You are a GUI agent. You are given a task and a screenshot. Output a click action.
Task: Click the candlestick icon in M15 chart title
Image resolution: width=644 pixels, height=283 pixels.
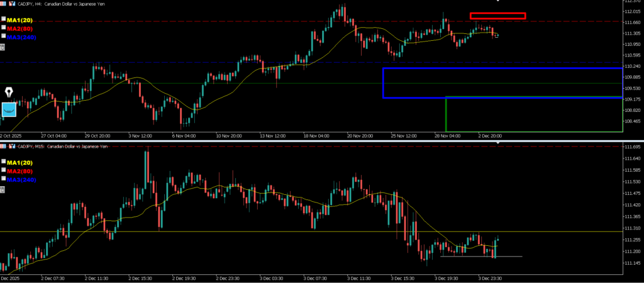tap(13, 146)
